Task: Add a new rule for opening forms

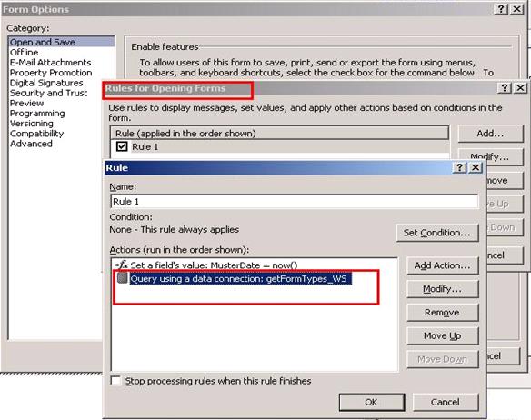Action: pyautogui.click(x=490, y=134)
